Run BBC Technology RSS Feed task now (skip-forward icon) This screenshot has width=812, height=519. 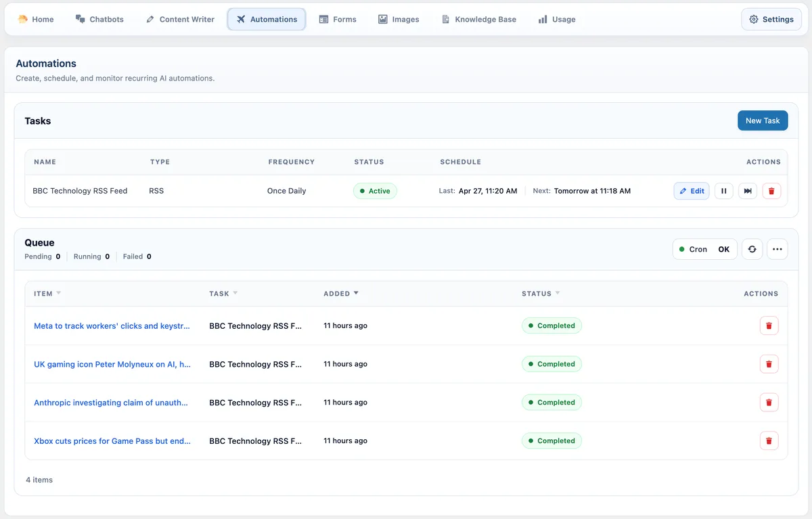click(748, 191)
